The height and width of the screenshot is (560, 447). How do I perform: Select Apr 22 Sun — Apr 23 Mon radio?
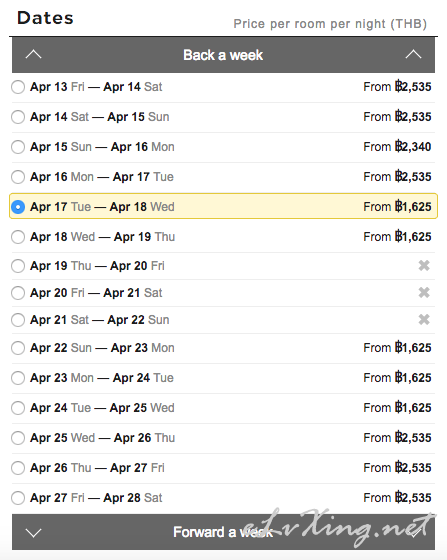point(18,348)
